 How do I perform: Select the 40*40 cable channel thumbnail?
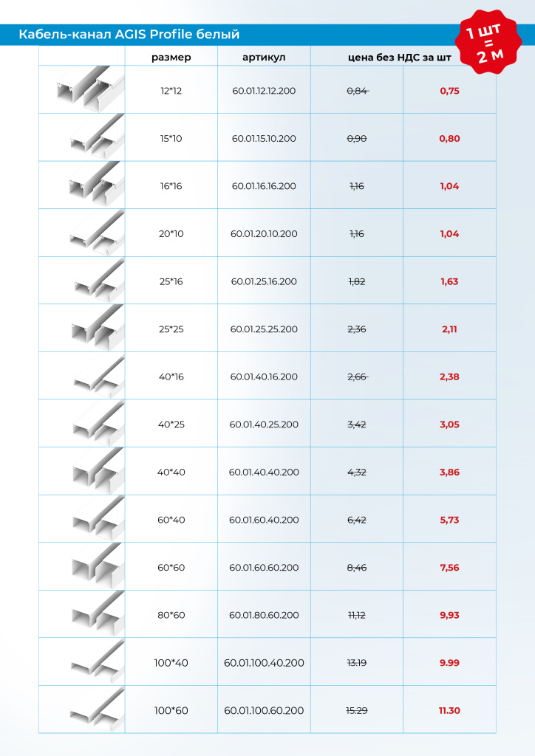pos(96,472)
